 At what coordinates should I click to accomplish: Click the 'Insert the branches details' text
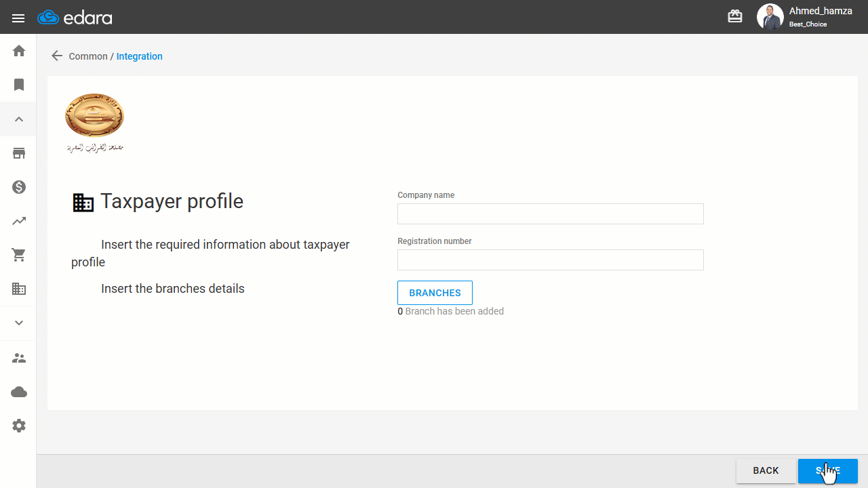tap(173, 289)
